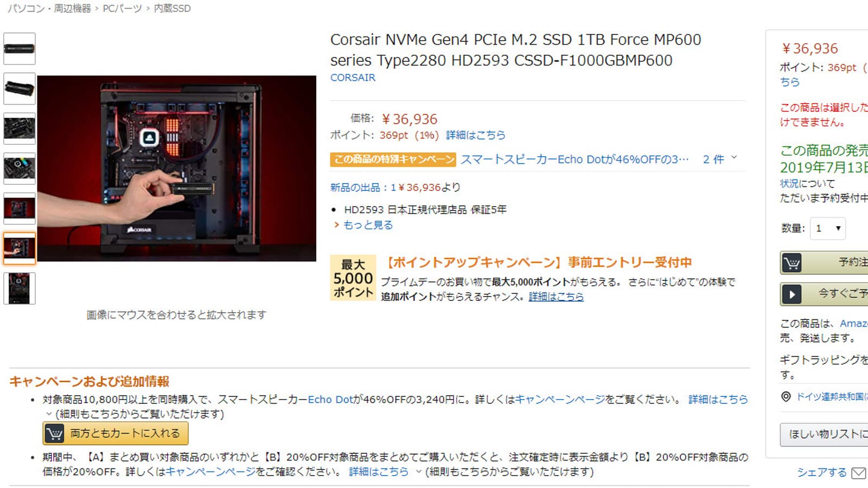868x488 pixels.
Task: Click the play arrow icon on buy-now button
Action: pyautogui.click(x=792, y=294)
